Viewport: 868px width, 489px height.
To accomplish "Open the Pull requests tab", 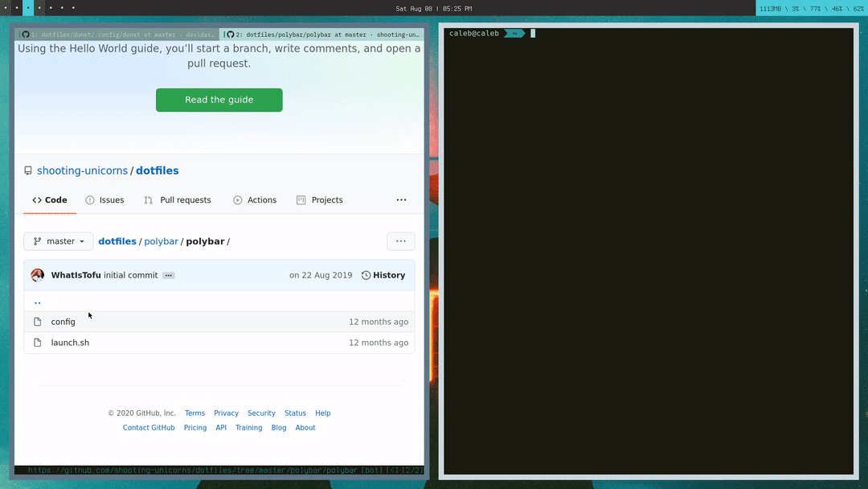I will point(177,200).
